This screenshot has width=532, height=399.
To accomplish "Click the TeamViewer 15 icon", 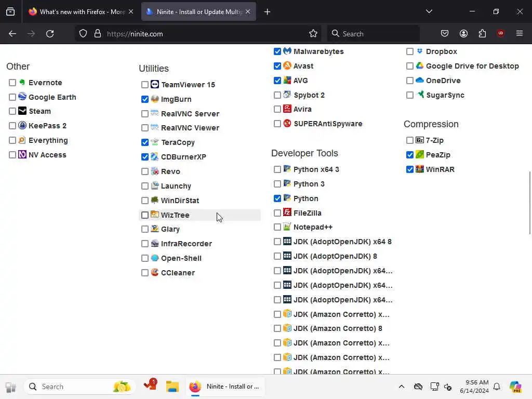I will 155,84.
